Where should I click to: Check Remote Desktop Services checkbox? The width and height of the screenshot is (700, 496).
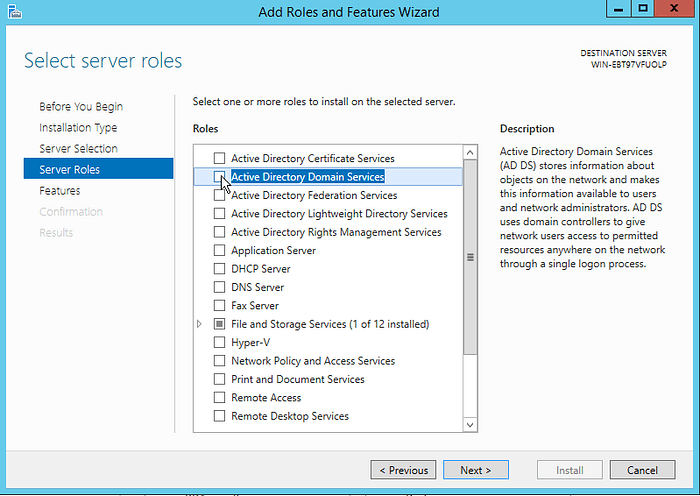click(x=219, y=417)
